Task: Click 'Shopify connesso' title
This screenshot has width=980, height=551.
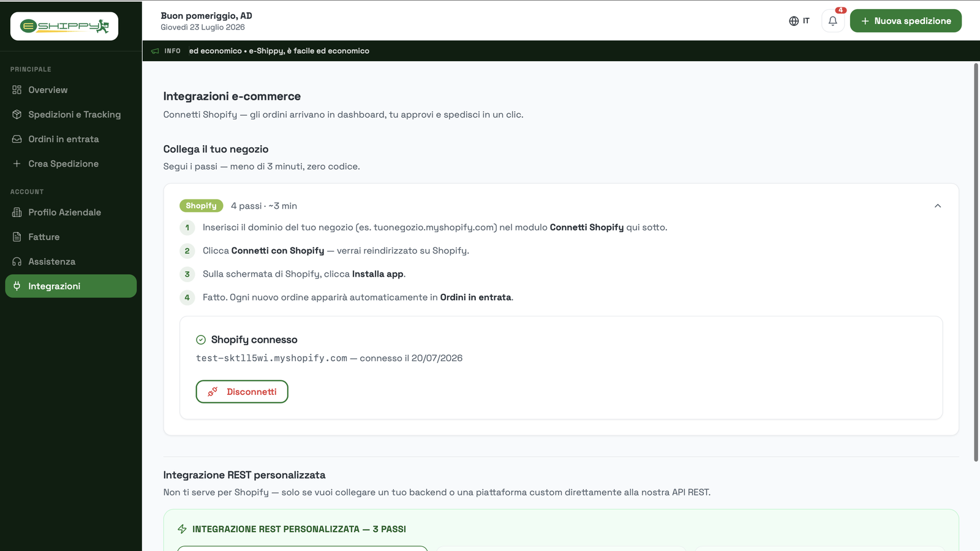Action: tap(254, 340)
